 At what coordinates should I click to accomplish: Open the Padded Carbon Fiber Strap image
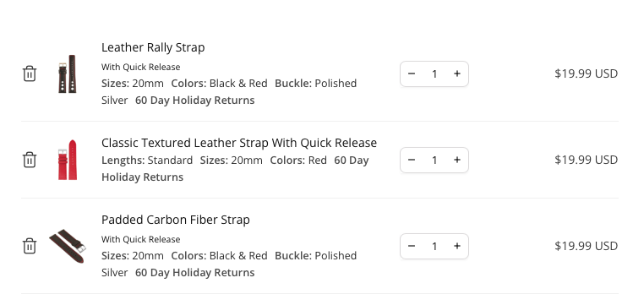pyautogui.click(x=68, y=246)
